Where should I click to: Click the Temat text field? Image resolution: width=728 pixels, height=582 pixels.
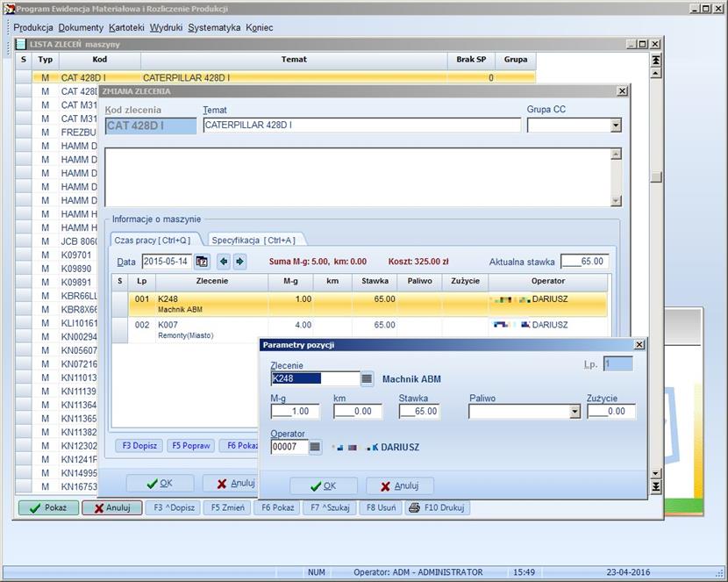pyautogui.click(x=361, y=126)
